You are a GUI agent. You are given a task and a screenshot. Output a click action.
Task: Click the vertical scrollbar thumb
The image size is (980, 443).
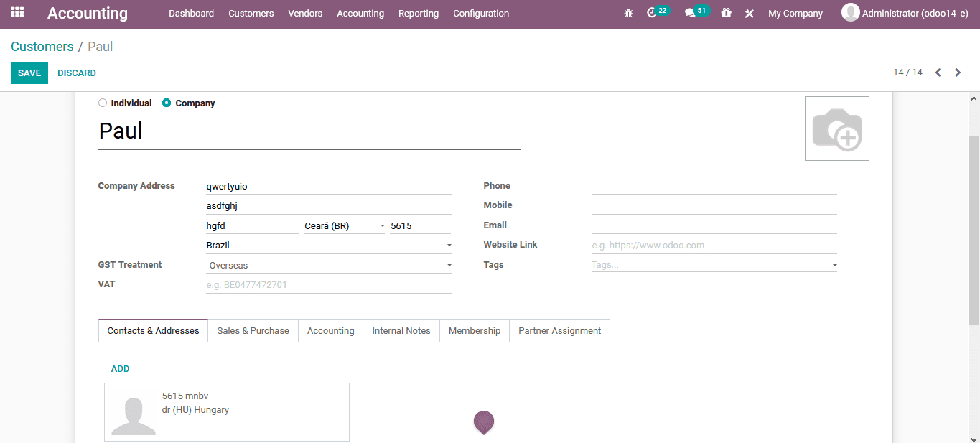pos(974,230)
